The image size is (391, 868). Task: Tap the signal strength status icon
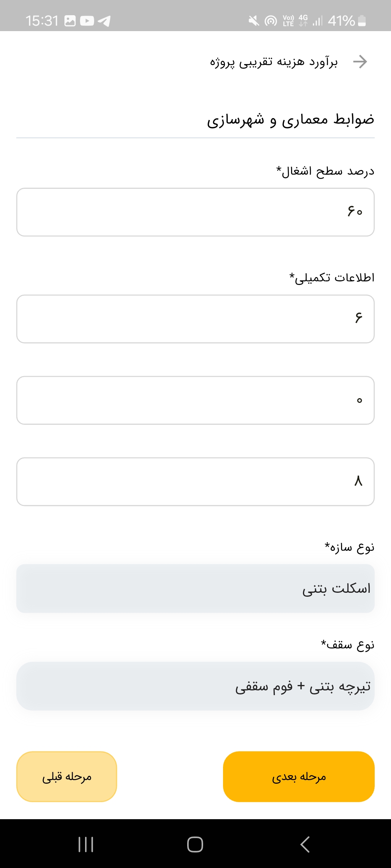click(x=318, y=21)
